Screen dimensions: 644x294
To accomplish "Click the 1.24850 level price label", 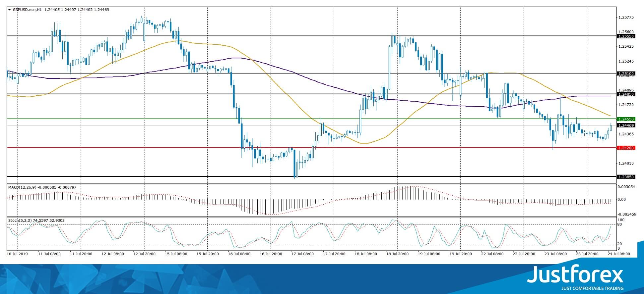I will pos(625,94).
